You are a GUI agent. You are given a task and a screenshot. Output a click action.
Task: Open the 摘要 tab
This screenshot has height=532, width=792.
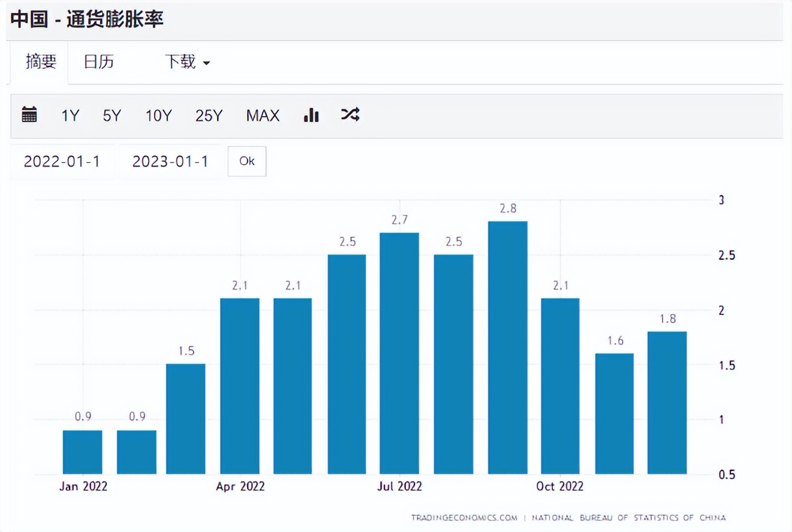(x=41, y=61)
